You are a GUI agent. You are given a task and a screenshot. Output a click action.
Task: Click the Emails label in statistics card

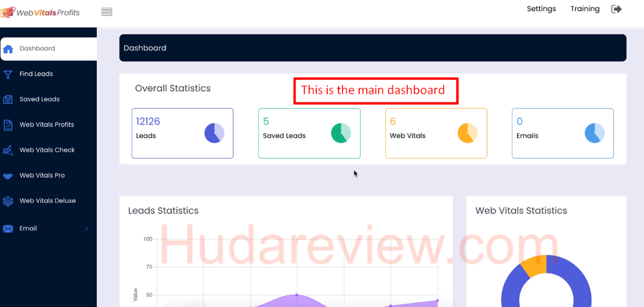[527, 135]
